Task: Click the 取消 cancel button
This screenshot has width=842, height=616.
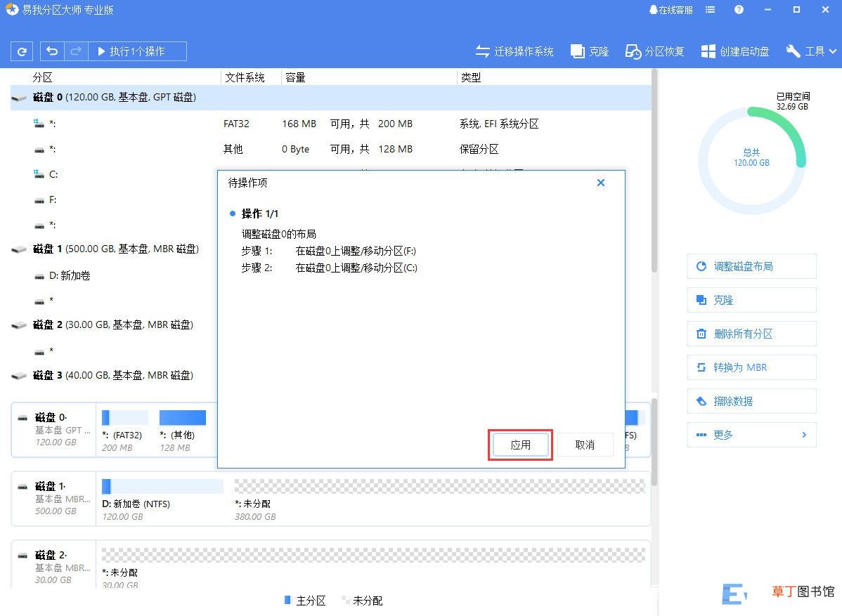Action: 585,445
